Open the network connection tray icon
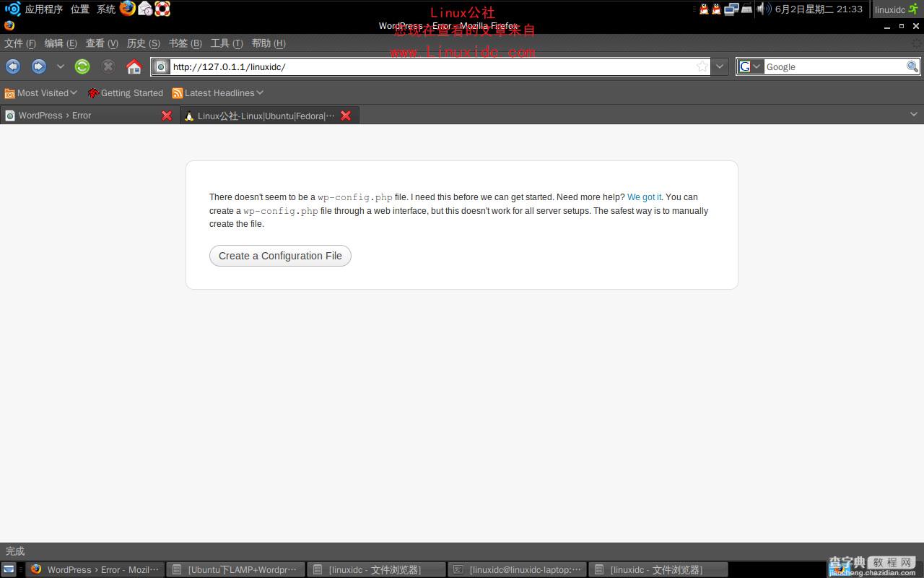This screenshot has height=578, width=924. click(731, 9)
